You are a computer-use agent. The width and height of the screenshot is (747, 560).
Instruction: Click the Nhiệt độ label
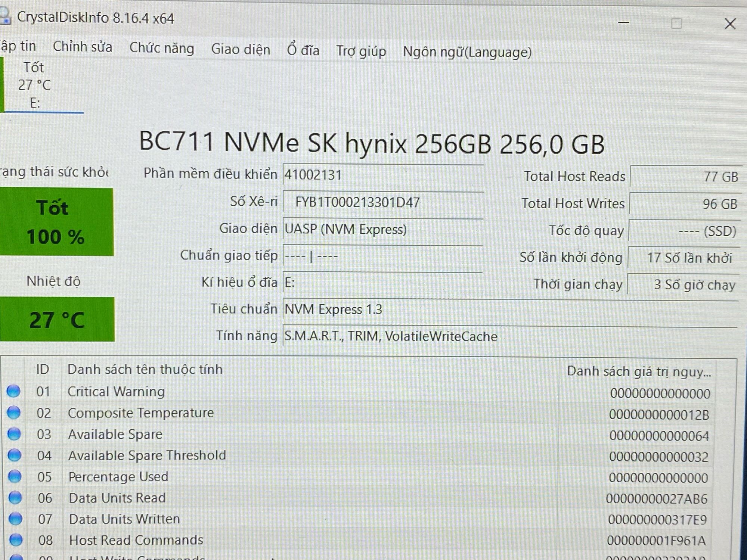click(x=53, y=281)
